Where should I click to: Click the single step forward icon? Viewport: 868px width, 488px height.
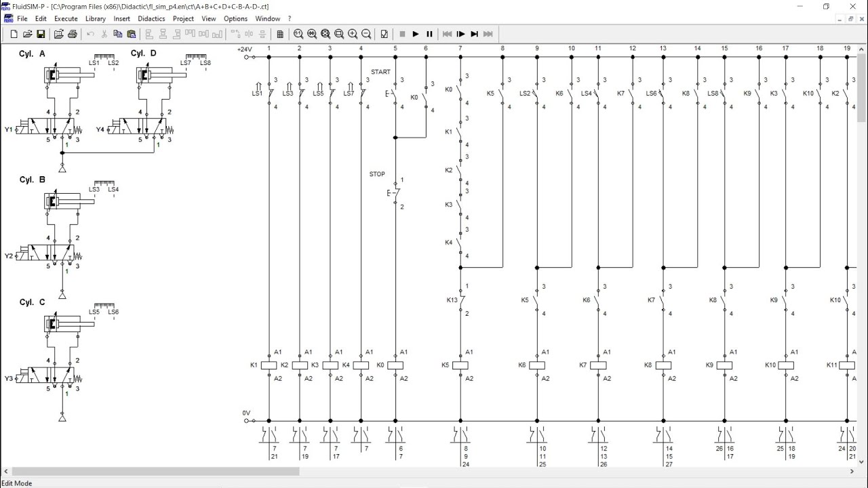[x=461, y=34]
